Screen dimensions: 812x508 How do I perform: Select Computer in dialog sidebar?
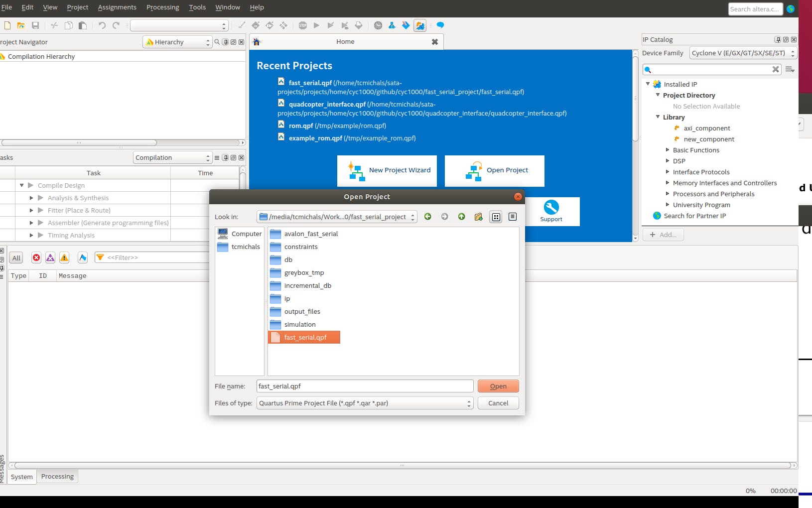240,234
